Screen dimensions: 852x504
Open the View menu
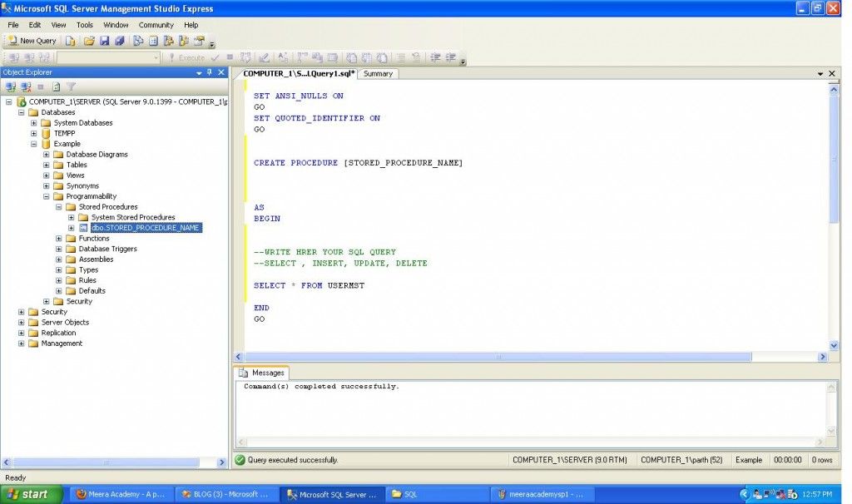click(59, 25)
